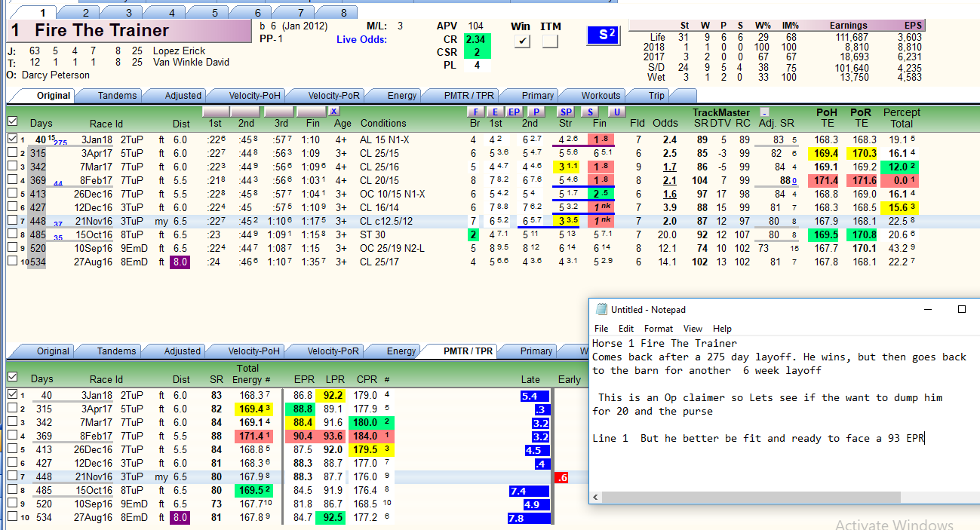Click the SP pace filter button
This screenshot has width=980, height=530.
coord(565,112)
